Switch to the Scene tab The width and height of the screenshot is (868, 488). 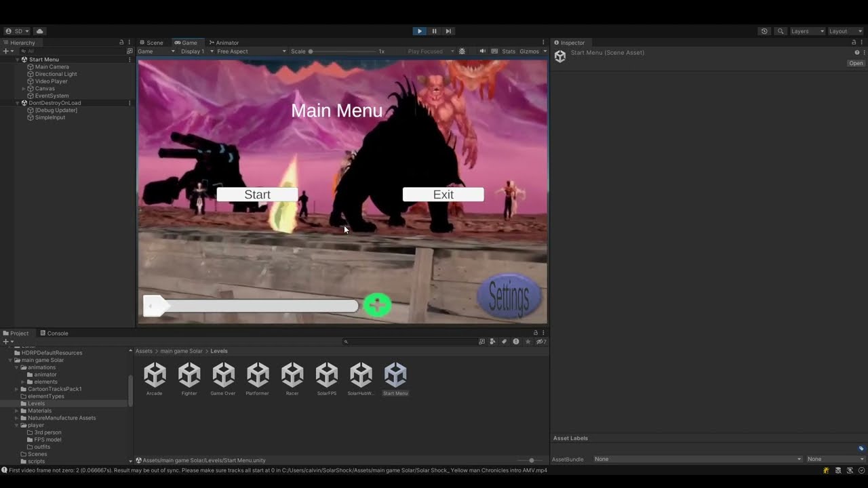(151, 43)
